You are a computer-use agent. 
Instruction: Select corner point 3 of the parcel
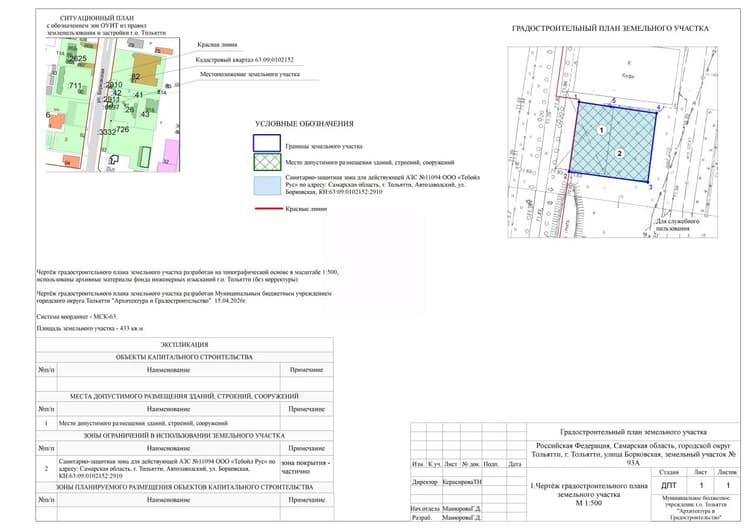[x=650, y=186]
